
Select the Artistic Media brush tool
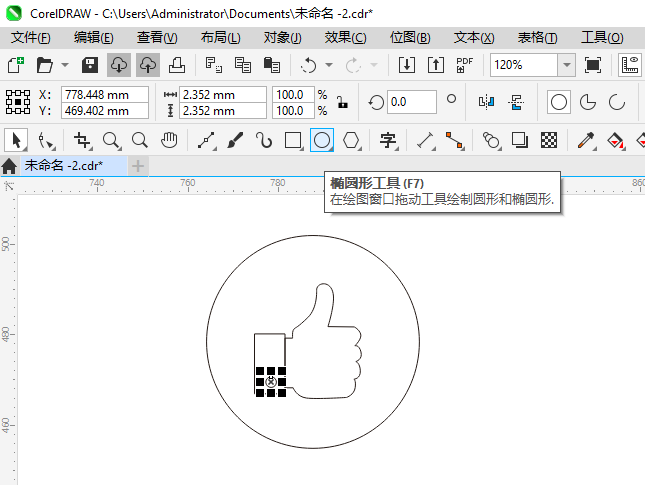coord(235,140)
